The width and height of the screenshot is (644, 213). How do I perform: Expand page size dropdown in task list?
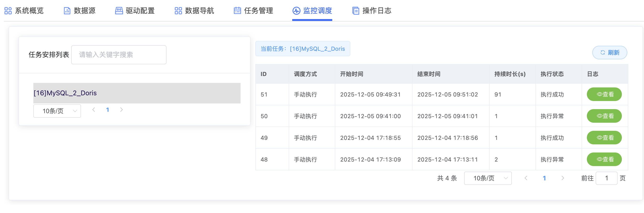(57, 111)
